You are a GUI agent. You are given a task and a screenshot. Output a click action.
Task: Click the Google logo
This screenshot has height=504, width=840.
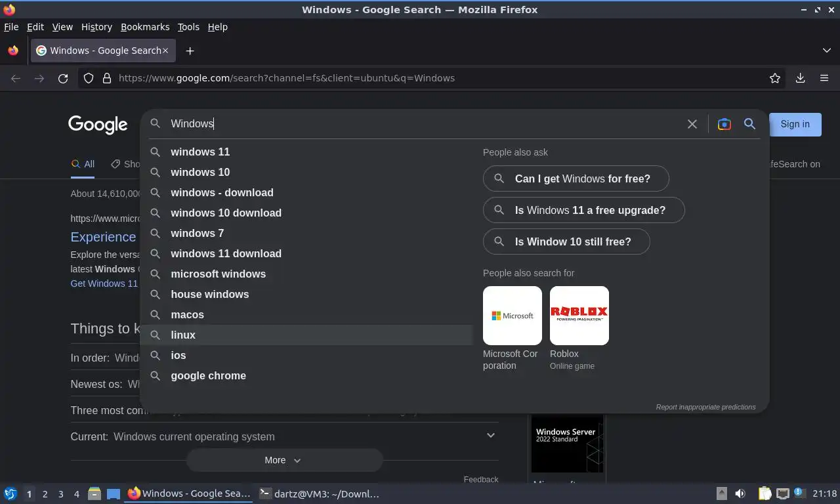[x=98, y=124]
